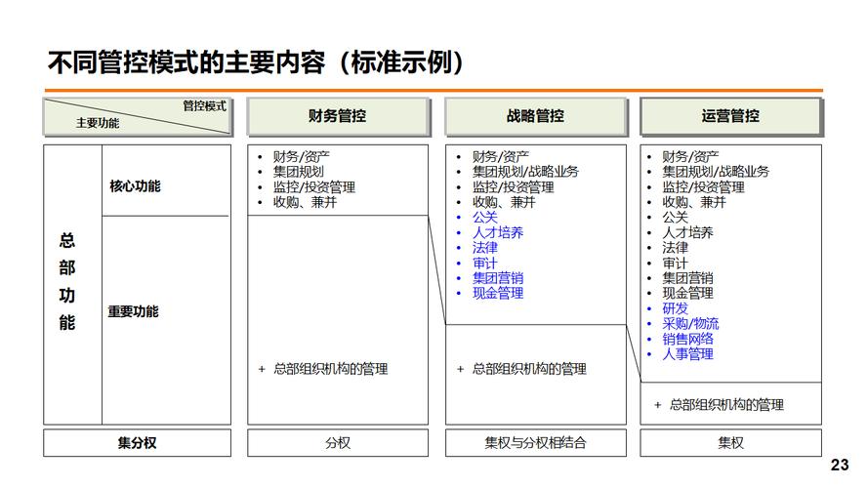The width and height of the screenshot is (868, 488).
Task: Click the 集分权 footer cell
Action: (138, 443)
